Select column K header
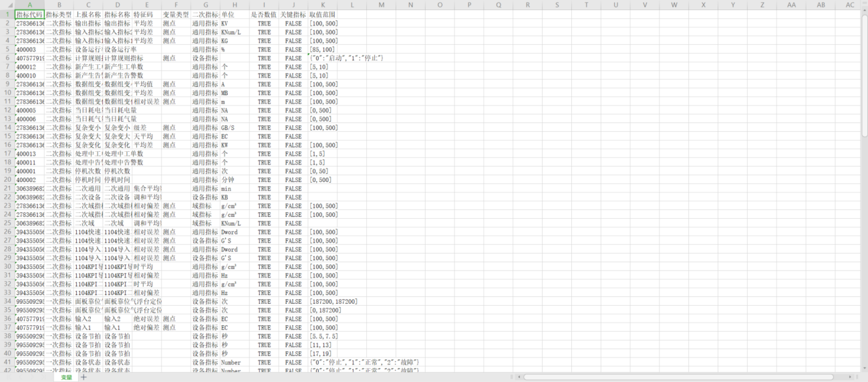The width and height of the screenshot is (868, 382). point(323,5)
